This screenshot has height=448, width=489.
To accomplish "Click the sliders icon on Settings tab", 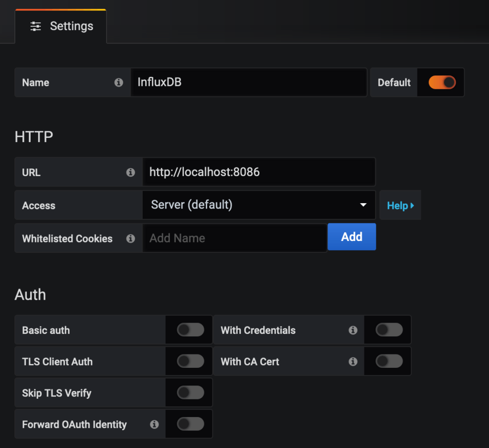I will tap(35, 27).
